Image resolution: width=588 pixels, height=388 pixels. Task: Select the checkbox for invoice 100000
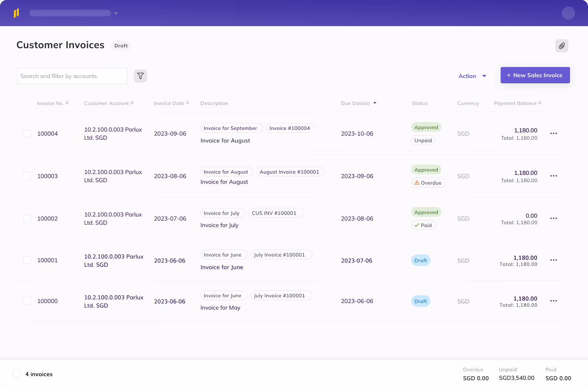click(x=27, y=301)
